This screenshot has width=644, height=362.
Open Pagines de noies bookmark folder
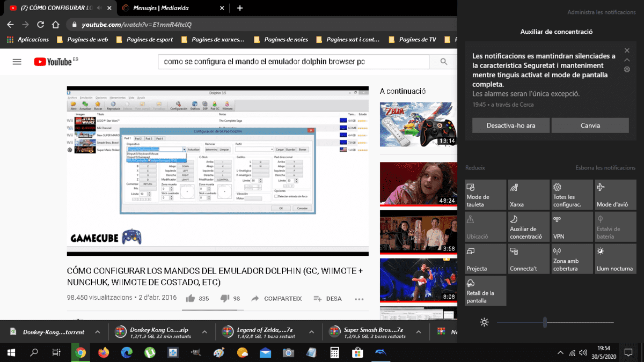click(281, 40)
